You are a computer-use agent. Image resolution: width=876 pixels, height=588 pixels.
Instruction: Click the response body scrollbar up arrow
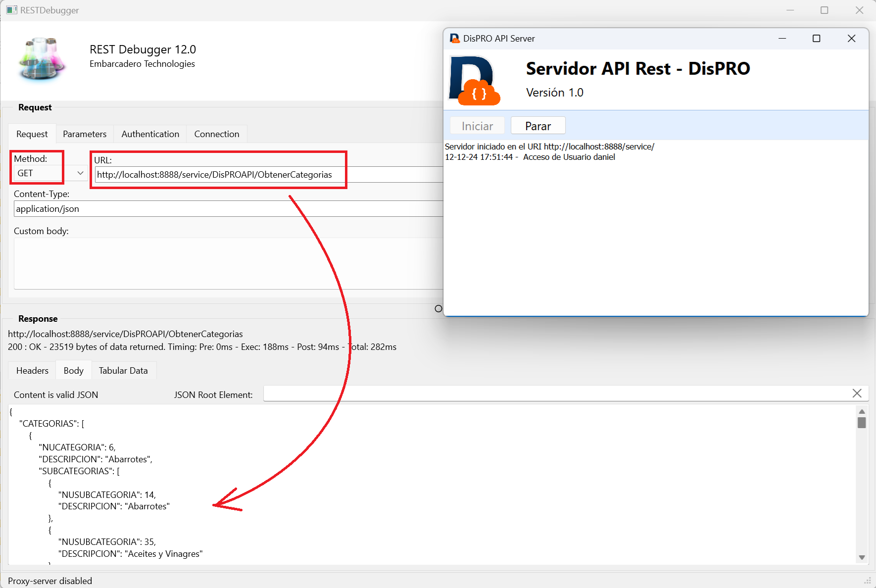(x=862, y=411)
